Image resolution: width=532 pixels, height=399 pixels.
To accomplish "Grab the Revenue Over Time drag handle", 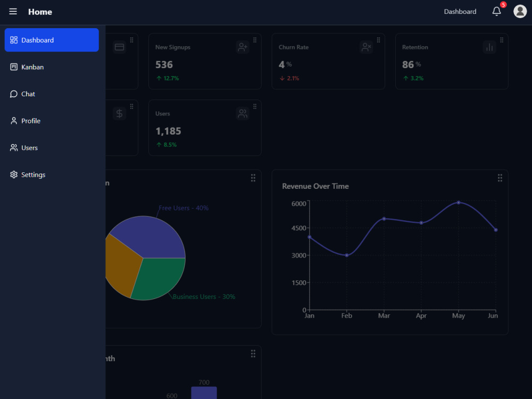I will pyautogui.click(x=500, y=178).
